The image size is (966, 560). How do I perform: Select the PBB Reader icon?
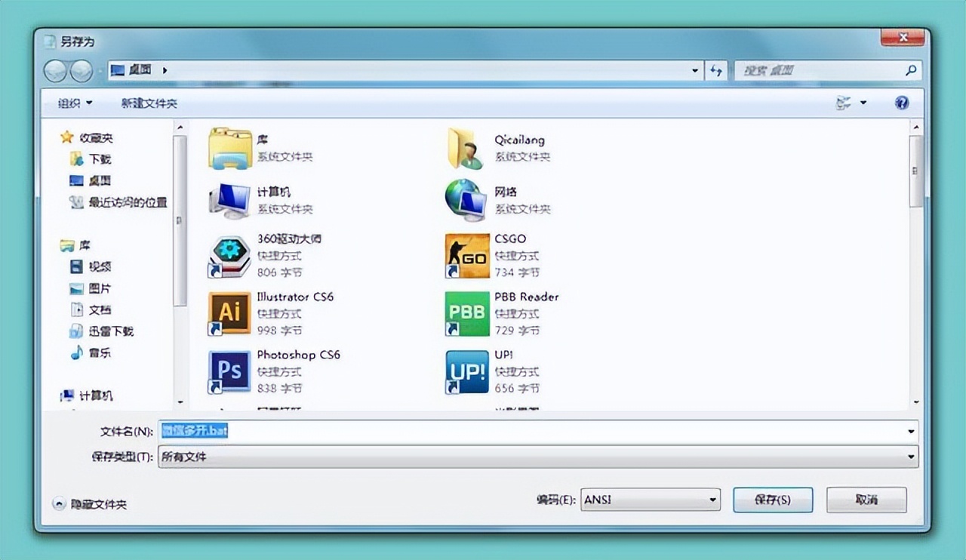[x=466, y=313]
